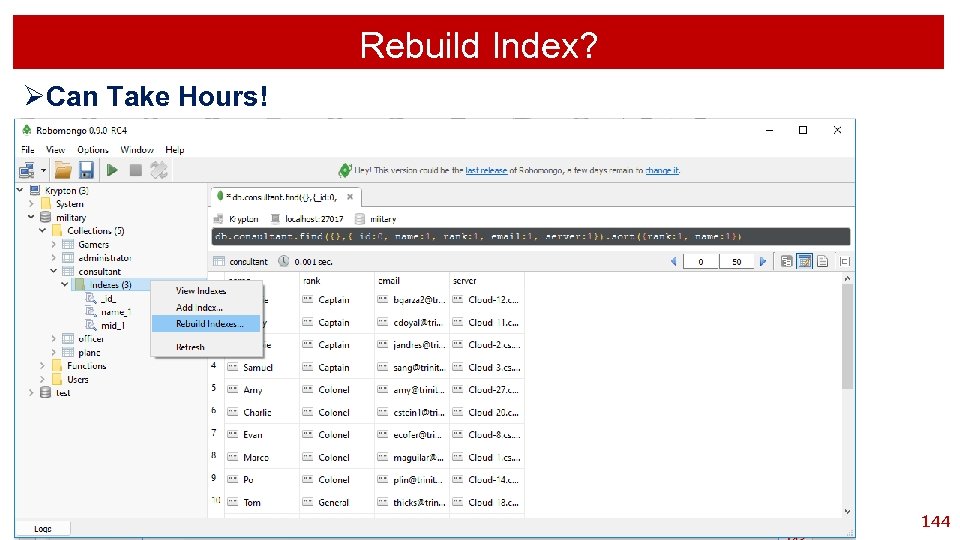Open the File menu
This screenshot has width=960, height=540.
coord(28,149)
